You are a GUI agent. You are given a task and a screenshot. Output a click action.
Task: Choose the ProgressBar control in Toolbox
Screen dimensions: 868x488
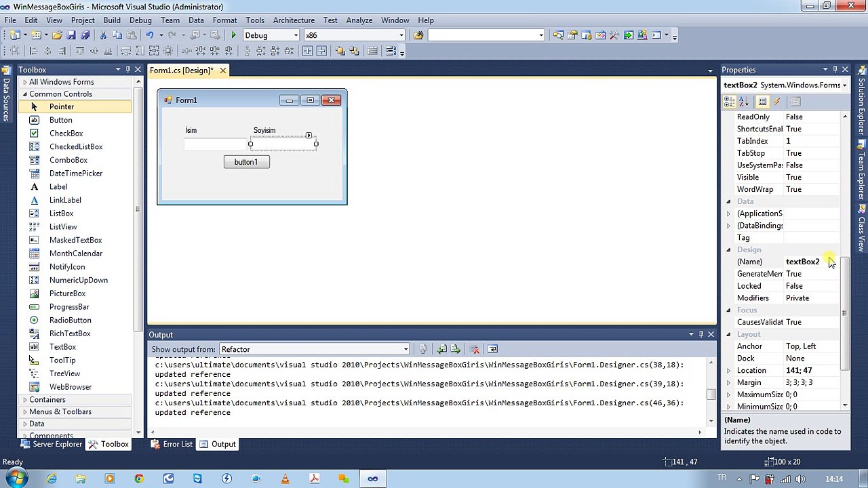(x=69, y=307)
